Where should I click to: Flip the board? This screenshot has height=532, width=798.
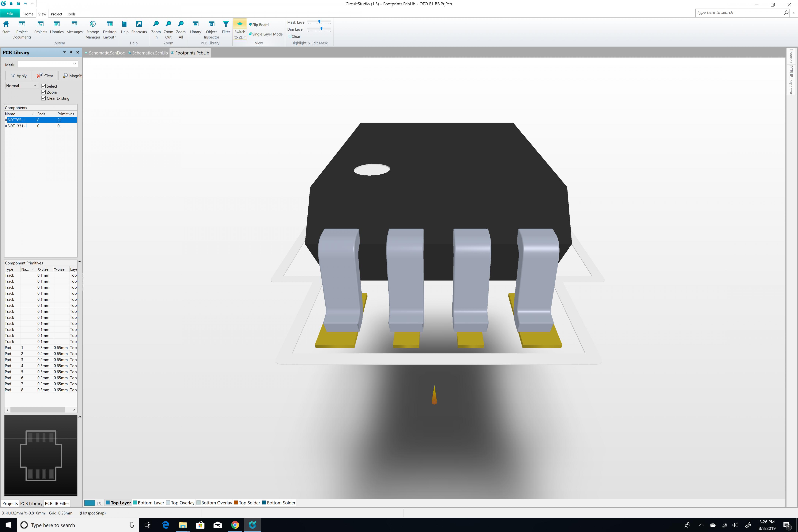tap(259, 25)
